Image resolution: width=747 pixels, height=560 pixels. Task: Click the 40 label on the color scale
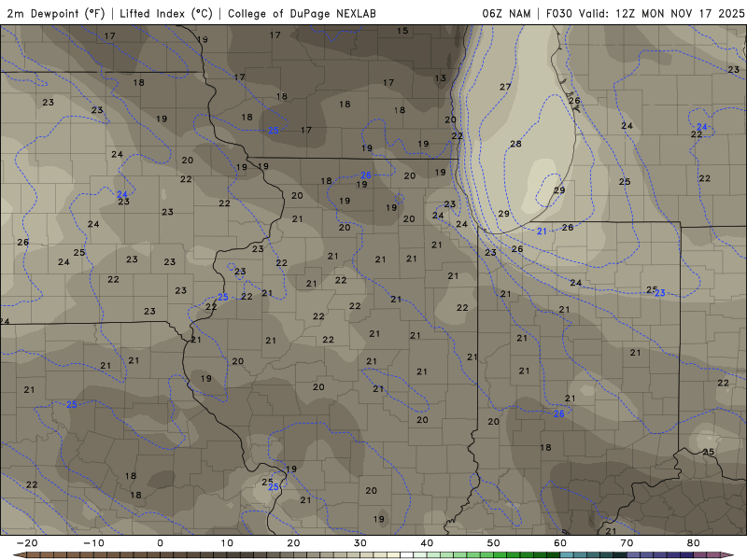427,543
